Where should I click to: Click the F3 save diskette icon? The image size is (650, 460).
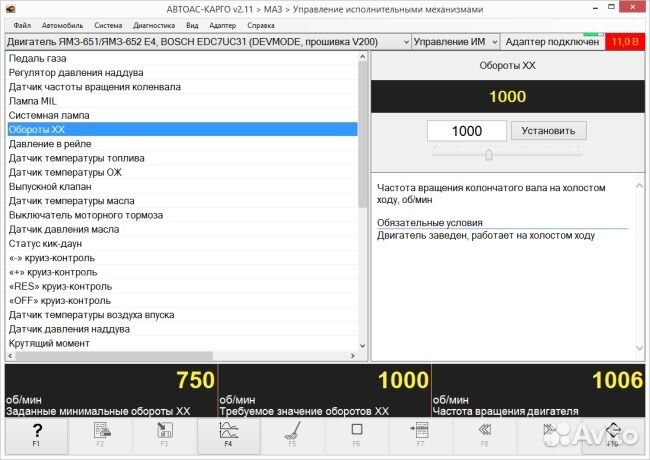(x=164, y=437)
